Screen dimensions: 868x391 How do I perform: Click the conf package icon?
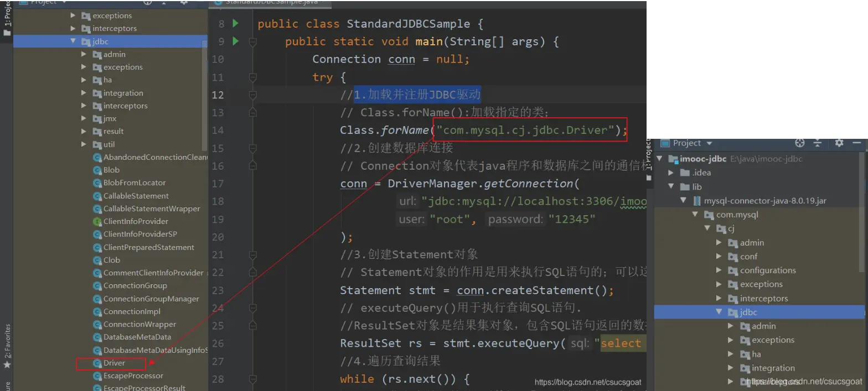pyautogui.click(x=732, y=256)
